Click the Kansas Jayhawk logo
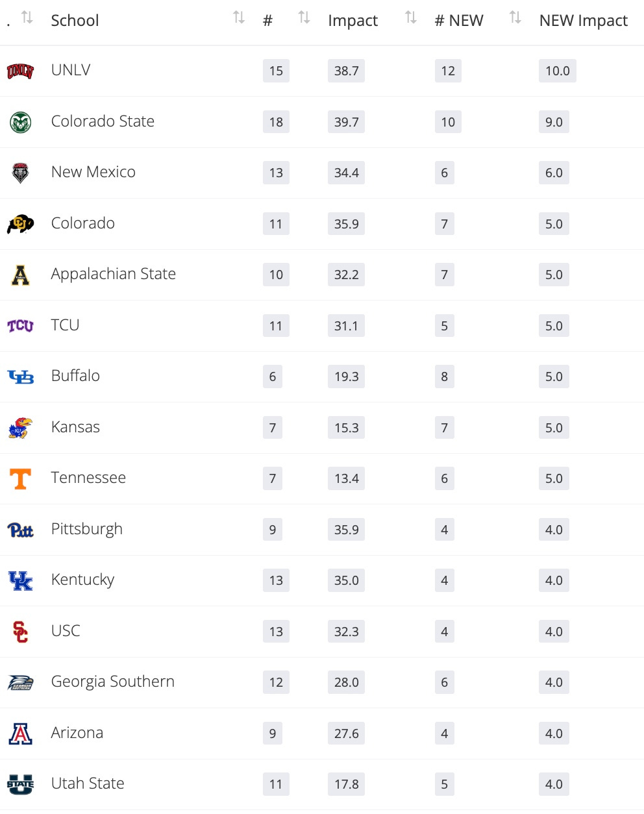The image size is (644, 814). click(20, 428)
